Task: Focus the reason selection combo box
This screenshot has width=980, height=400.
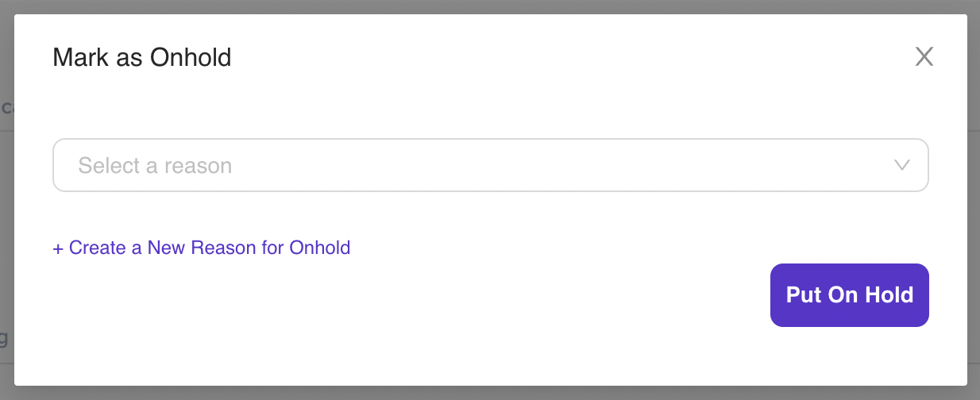Action: 490,165
